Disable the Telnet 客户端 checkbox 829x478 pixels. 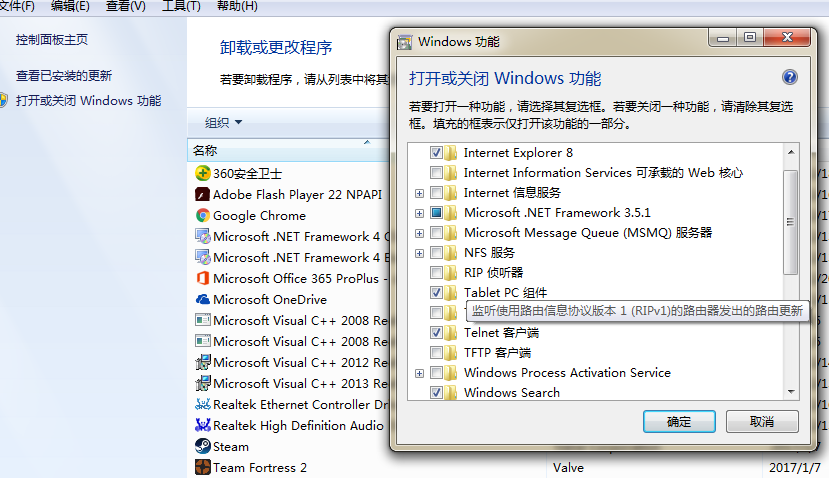pos(436,333)
